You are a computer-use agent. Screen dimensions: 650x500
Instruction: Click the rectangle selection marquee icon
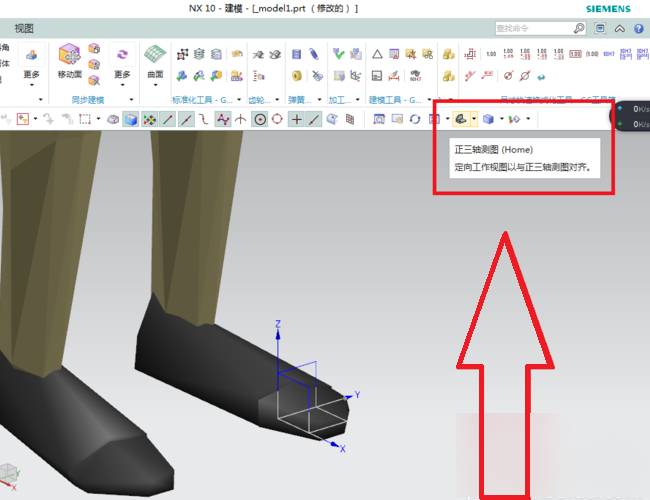pos(85,119)
